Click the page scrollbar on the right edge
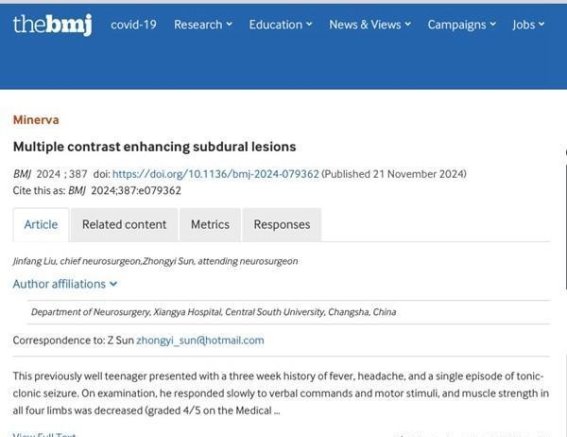Screen dimensions: 567x437 (565, 226)
